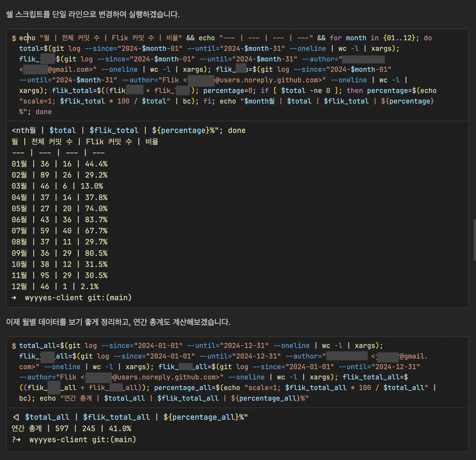Click wyyyes-client in the last output line

coord(58,440)
